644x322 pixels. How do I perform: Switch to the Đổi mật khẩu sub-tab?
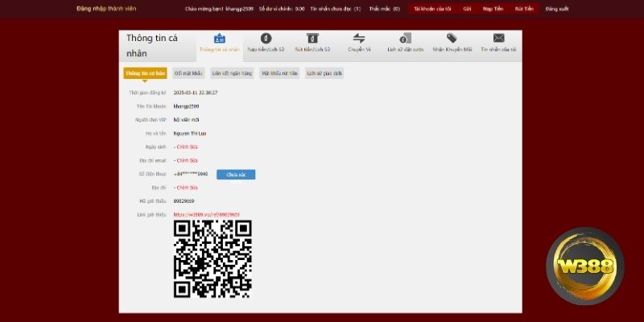tap(188, 73)
